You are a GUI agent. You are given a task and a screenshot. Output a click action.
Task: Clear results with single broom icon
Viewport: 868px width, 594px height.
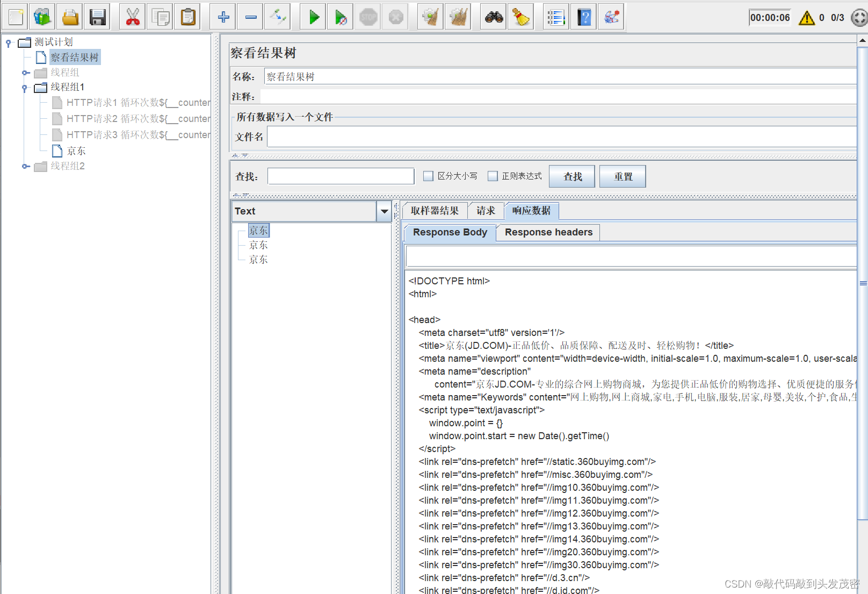point(431,17)
